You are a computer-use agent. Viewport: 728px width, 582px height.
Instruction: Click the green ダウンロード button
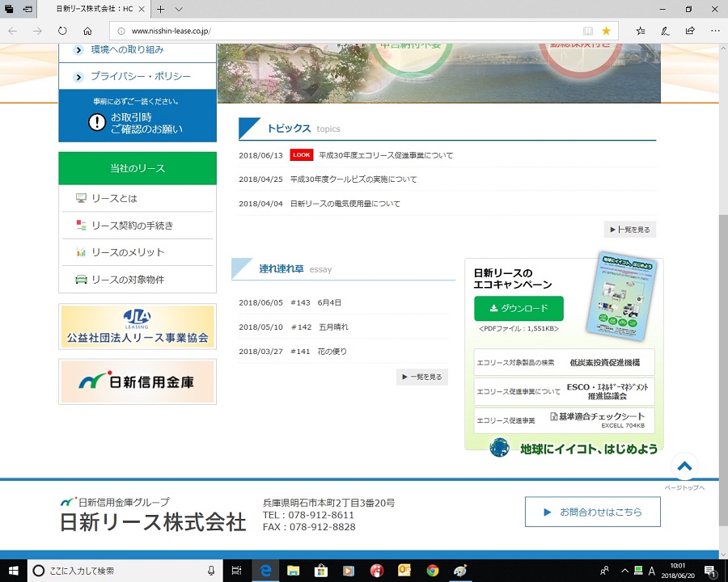click(518, 309)
